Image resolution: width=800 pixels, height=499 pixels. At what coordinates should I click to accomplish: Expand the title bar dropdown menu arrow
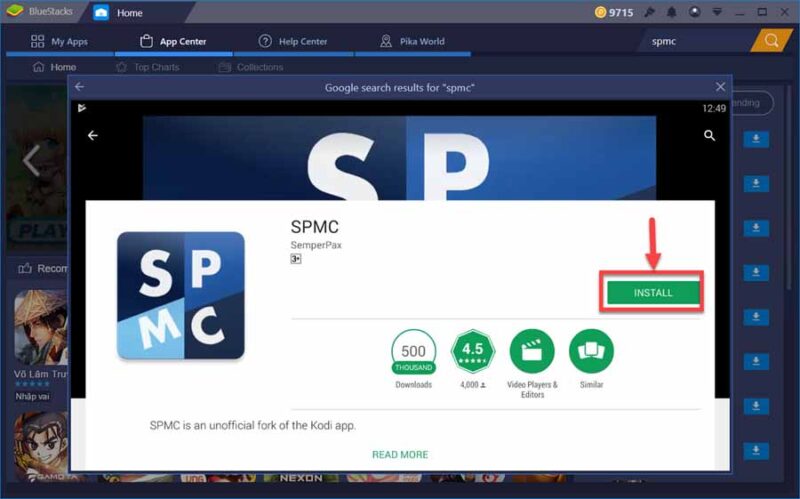click(717, 12)
